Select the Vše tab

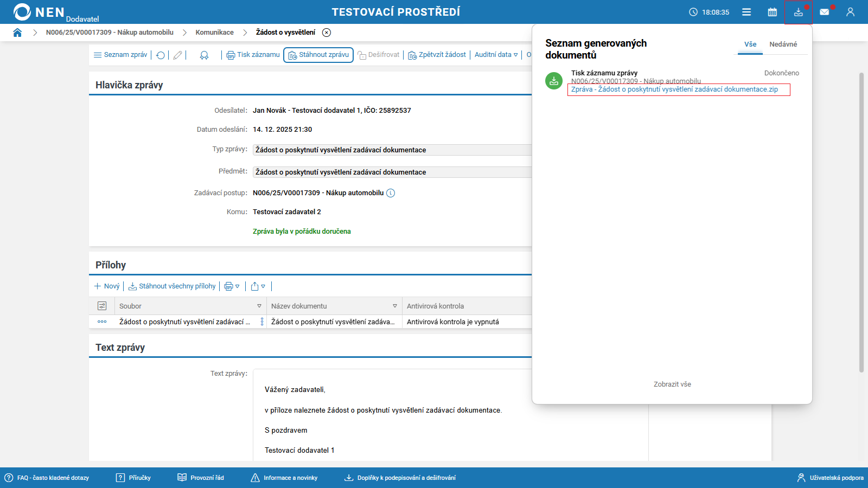pos(750,44)
